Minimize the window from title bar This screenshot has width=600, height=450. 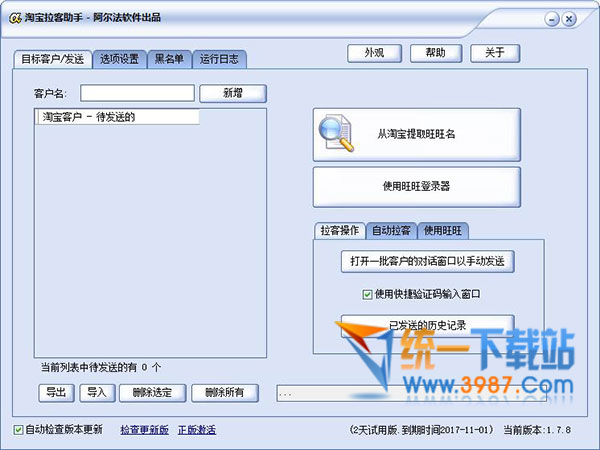click(x=547, y=18)
